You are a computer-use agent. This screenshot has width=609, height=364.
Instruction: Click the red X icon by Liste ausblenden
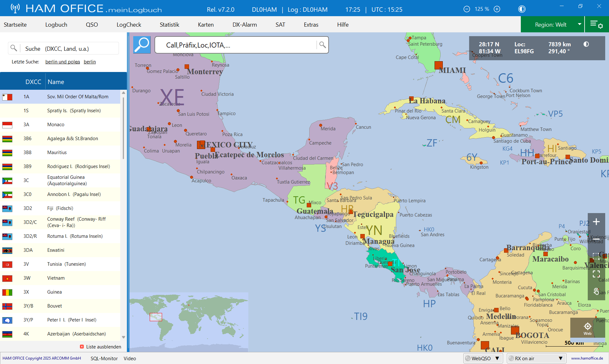click(x=82, y=347)
